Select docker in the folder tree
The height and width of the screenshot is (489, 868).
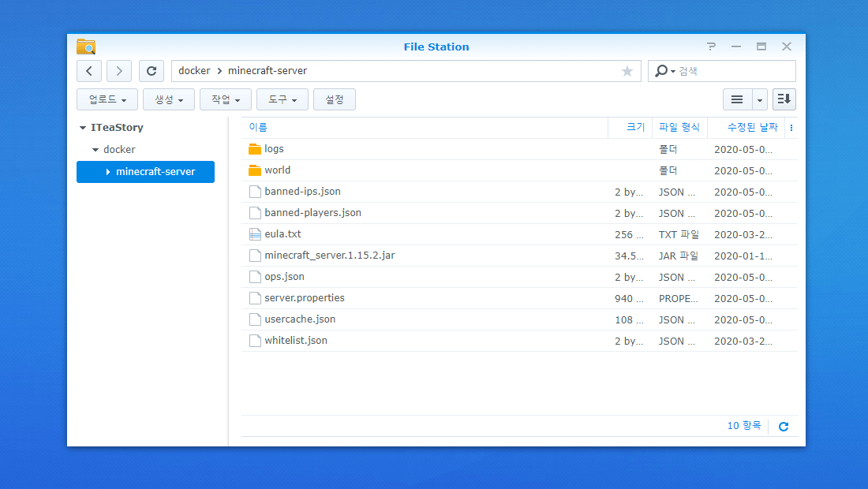coord(119,149)
